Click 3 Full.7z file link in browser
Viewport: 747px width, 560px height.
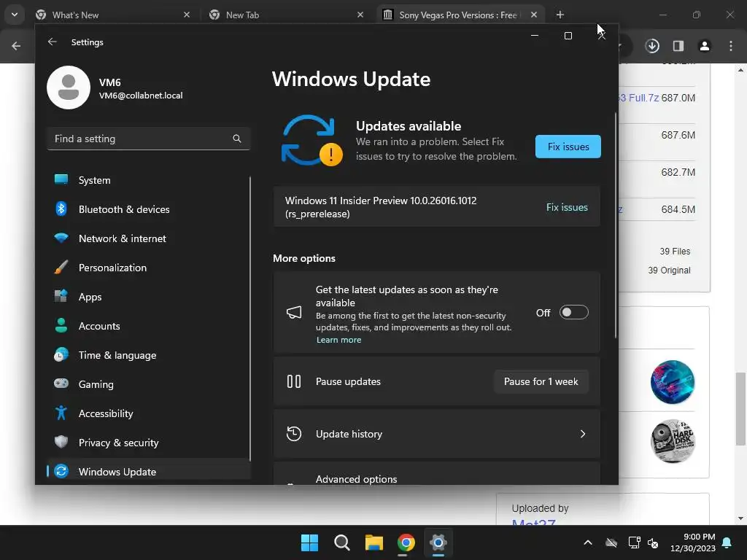pos(639,98)
